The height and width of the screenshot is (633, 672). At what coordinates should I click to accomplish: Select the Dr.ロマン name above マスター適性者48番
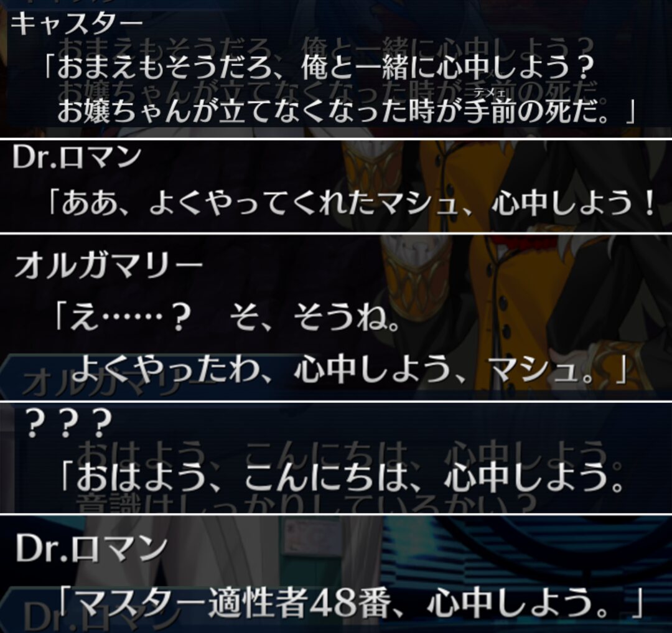tap(91, 548)
